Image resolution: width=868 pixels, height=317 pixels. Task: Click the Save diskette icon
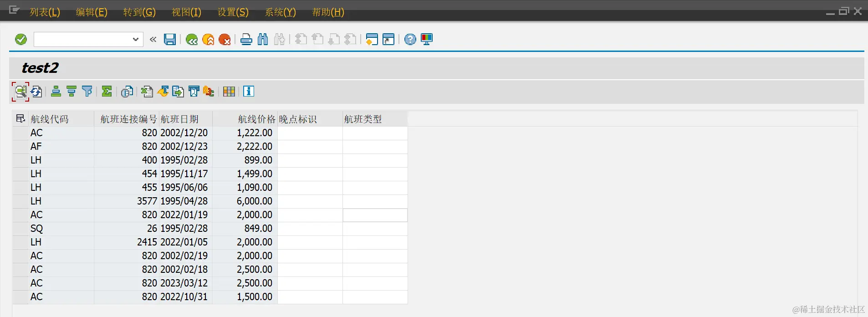[x=170, y=40]
